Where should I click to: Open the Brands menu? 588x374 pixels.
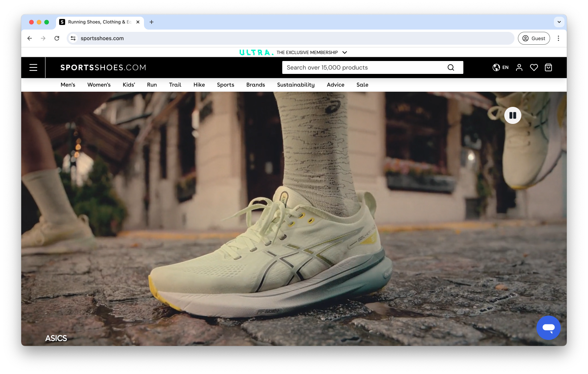256,85
